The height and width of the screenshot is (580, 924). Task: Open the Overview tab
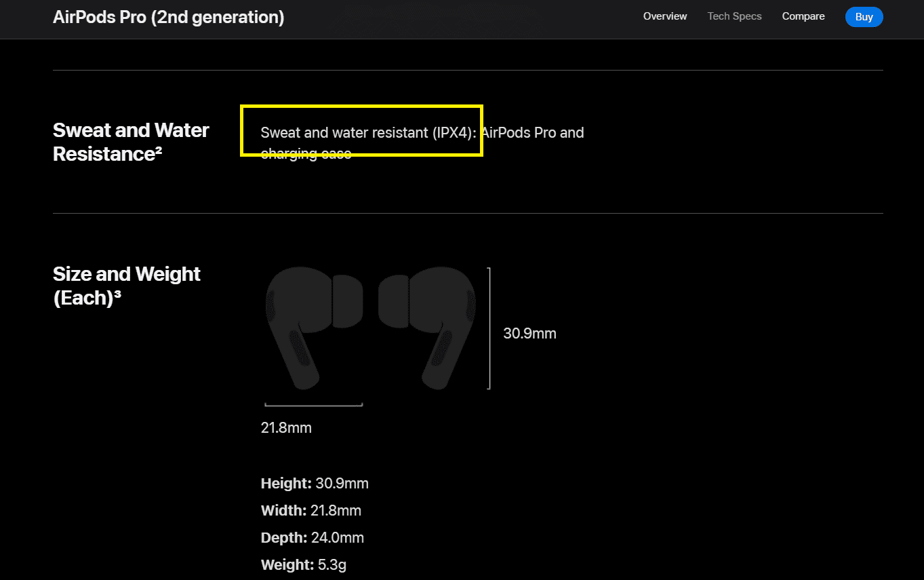pos(665,16)
